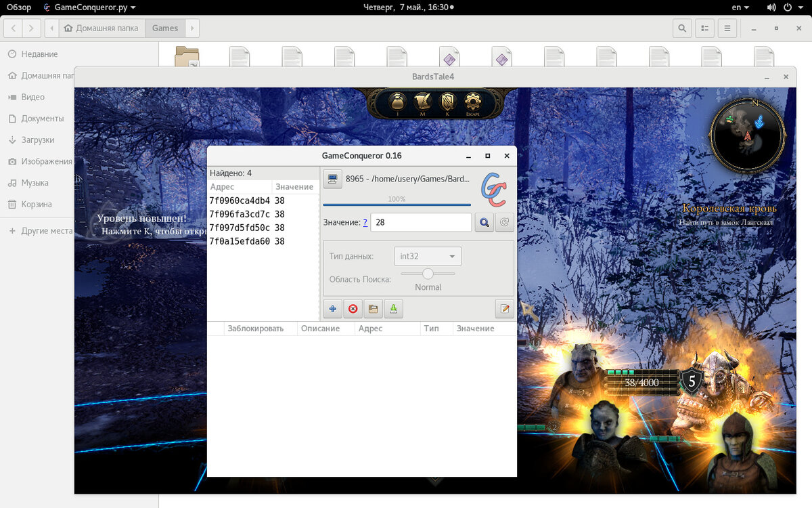Open the process selection computer icon
The height and width of the screenshot is (508, 812).
coord(332,179)
